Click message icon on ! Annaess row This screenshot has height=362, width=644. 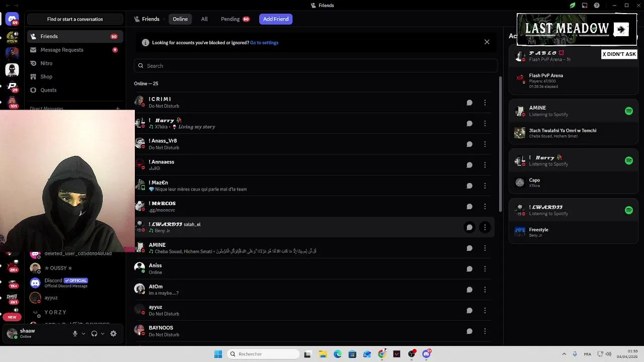coord(469,165)
